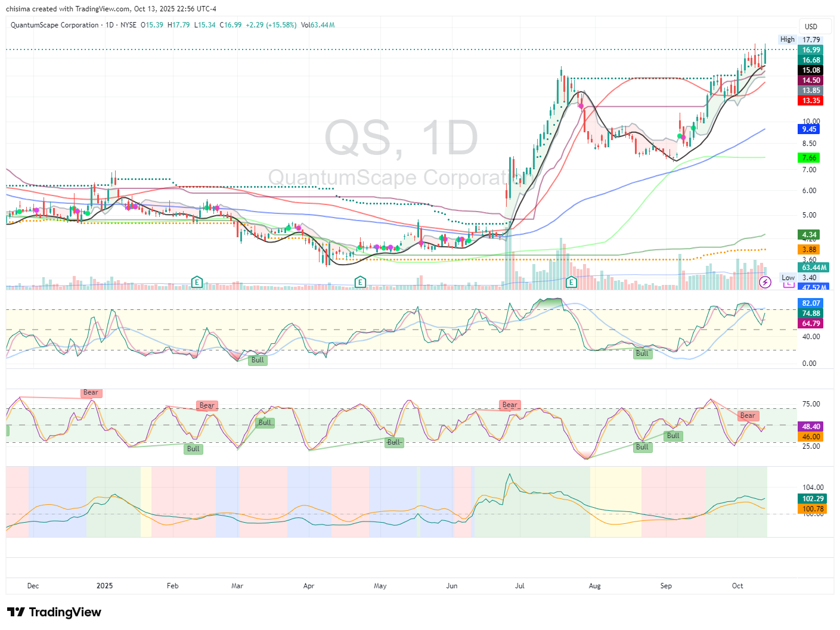Click the Mar label on the time axis

tap(237, 586)
